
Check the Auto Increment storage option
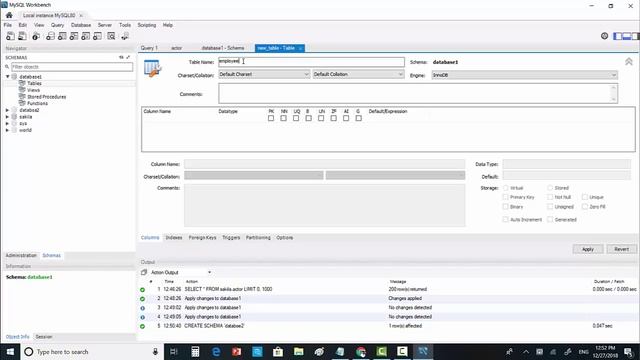point(505,220)
